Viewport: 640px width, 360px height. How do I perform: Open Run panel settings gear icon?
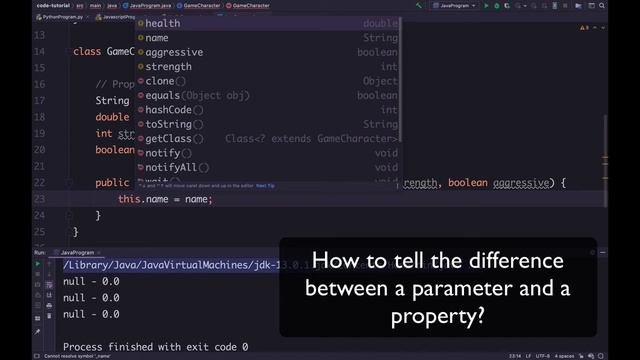(x=592, y=253)
